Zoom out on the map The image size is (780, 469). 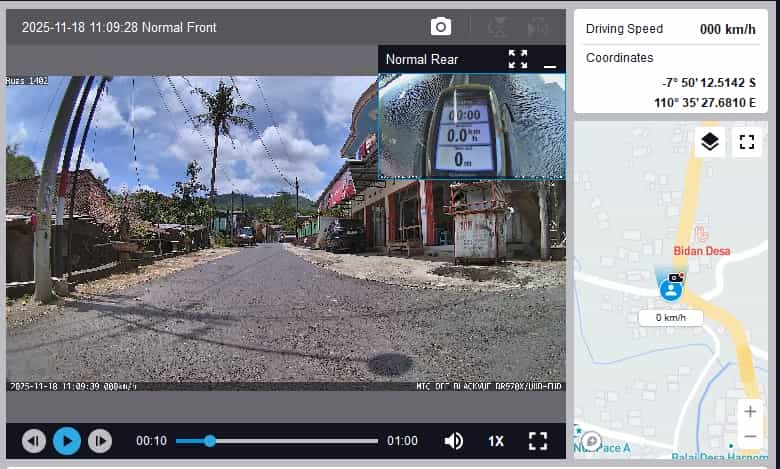[749, 436]
